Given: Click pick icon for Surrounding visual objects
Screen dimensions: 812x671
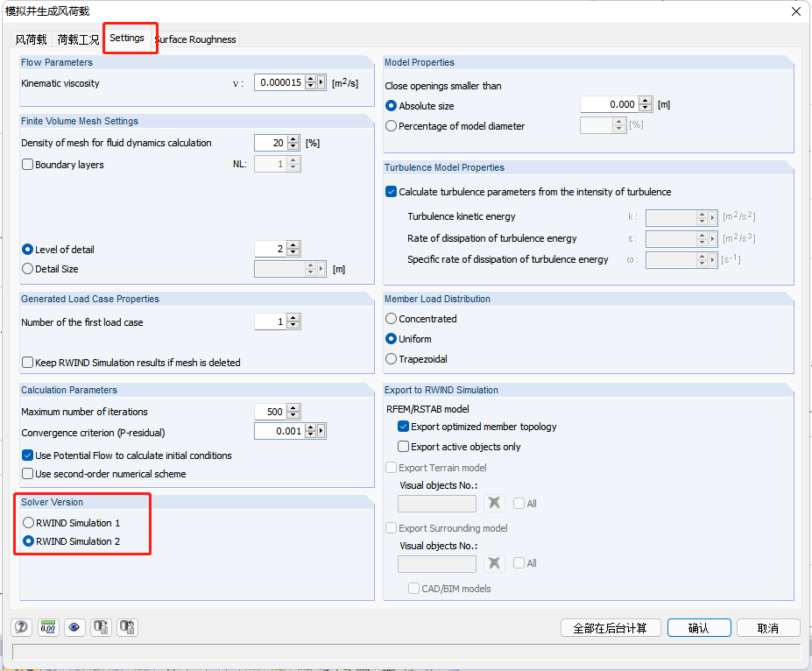Looking at the screenshot, I should pos(494,563).
